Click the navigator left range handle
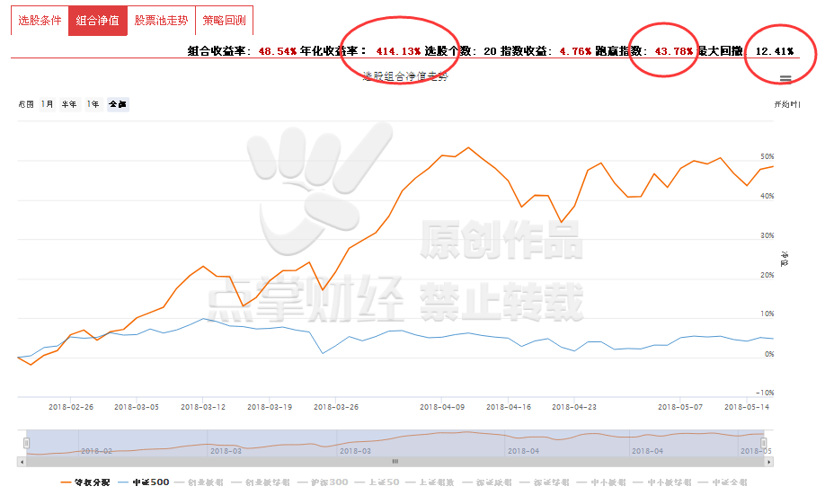825x504 pixels. (x=26, y=443)
